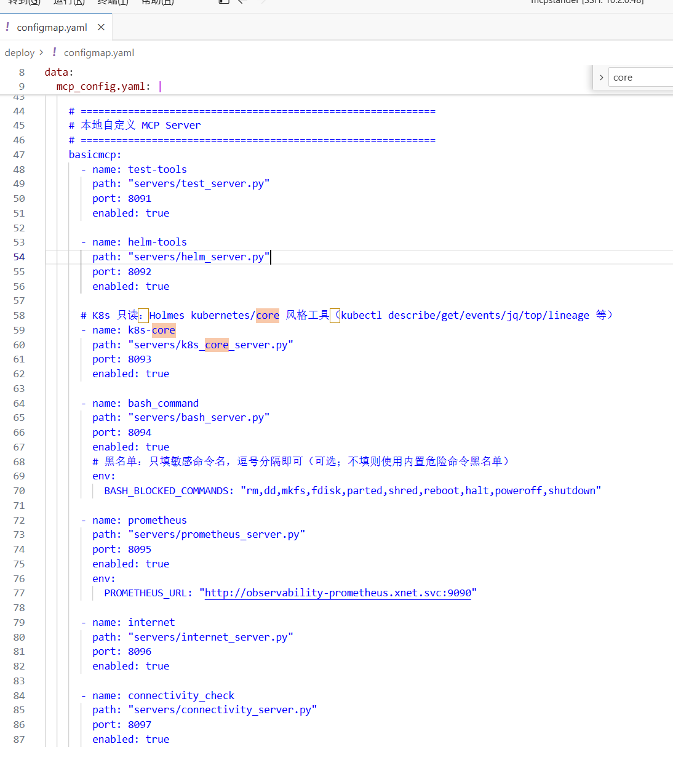Click the 黑名单 comment line
673x784 pixels.
(301, 461)
